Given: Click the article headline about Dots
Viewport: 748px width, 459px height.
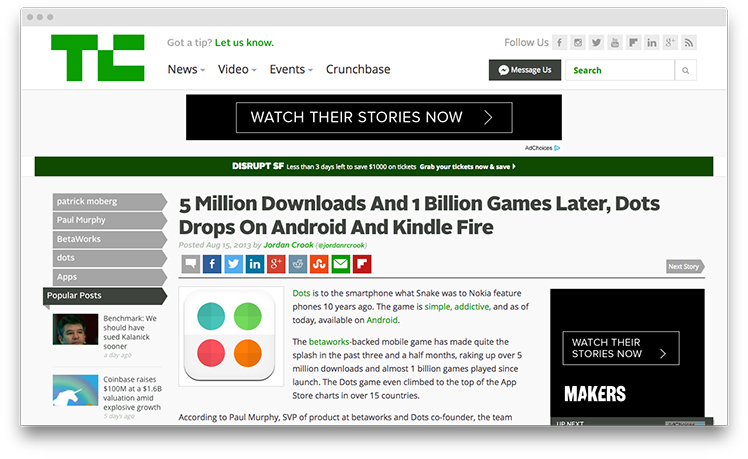Looking at the screenshot, I should [x=419, y=215].
